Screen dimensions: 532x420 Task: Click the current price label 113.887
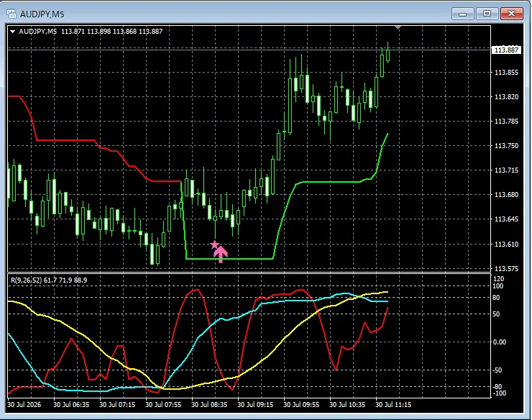coord(506,50)
